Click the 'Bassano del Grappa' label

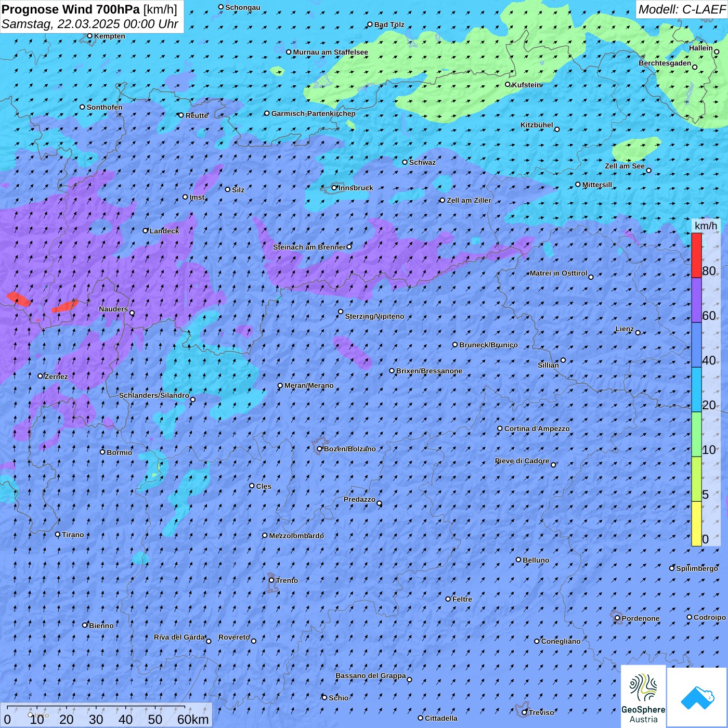[x=371, y=675]
